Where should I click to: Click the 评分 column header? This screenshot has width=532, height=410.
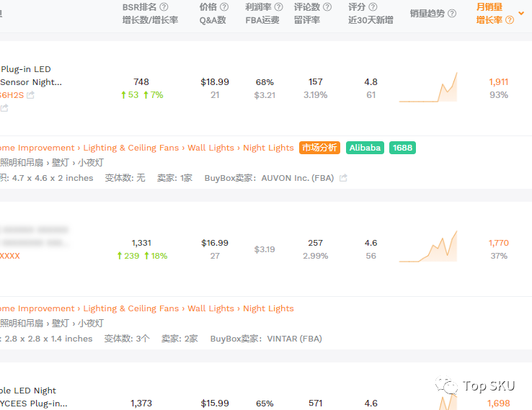(357, 7)
